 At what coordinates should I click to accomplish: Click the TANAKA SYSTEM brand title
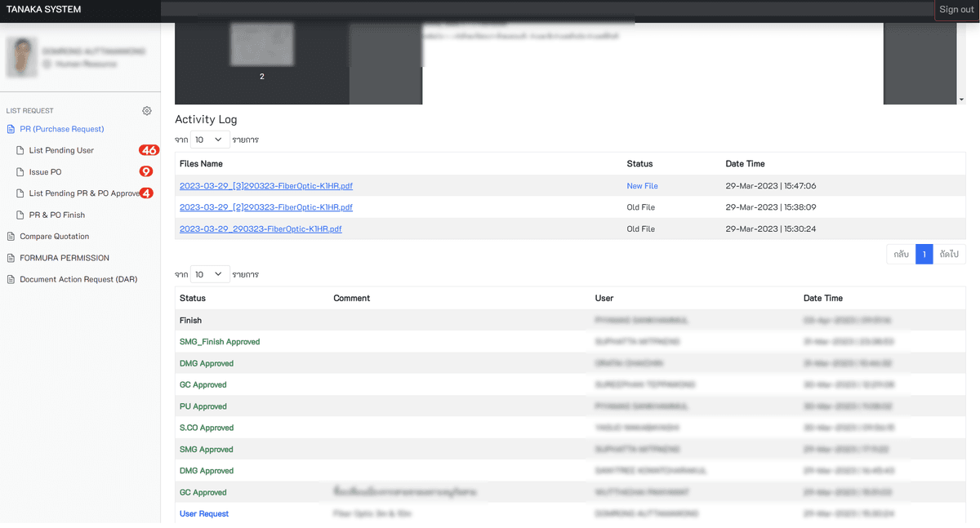pos(44,10)
